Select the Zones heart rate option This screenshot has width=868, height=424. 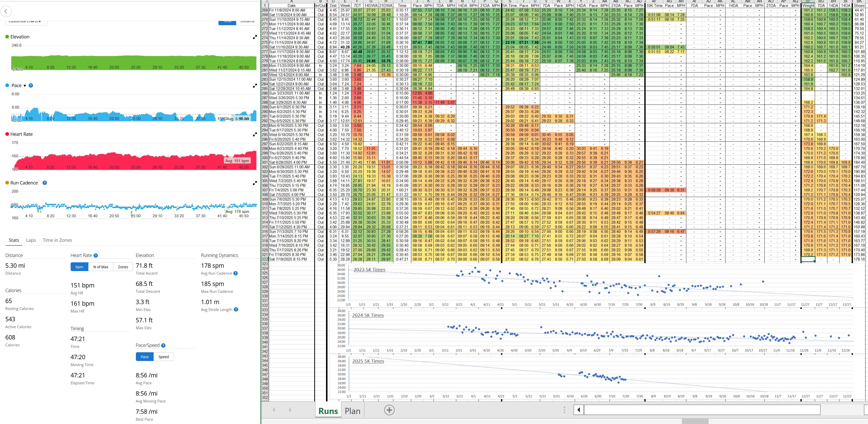123,267
